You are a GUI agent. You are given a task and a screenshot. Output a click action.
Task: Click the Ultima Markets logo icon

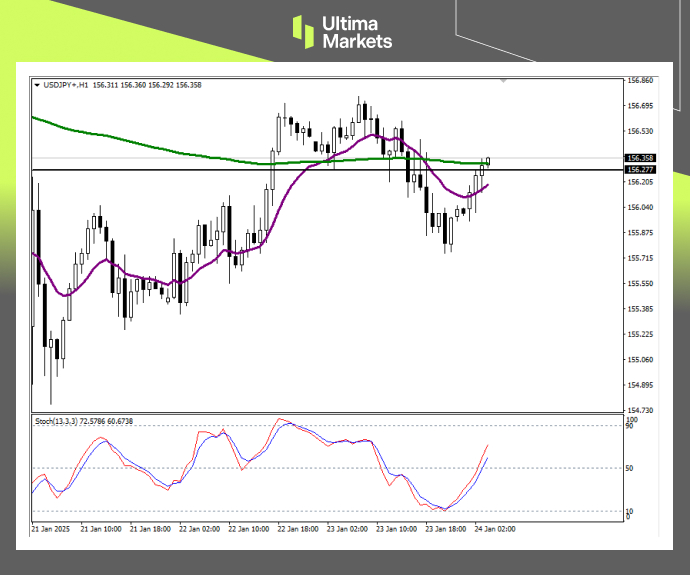tap(304, 31)
